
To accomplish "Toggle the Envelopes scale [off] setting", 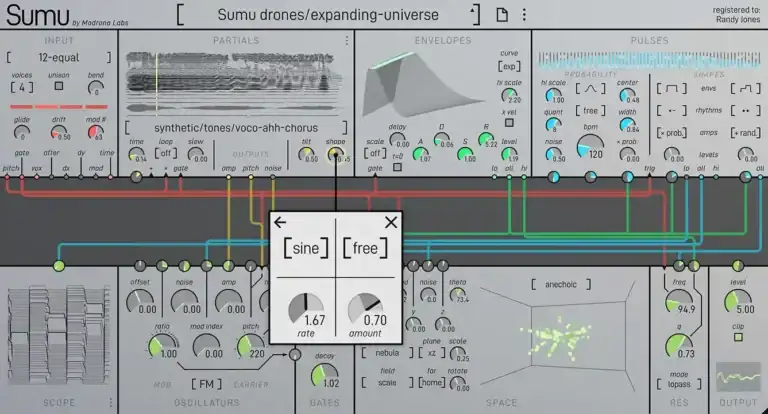I will coord(375,153).
